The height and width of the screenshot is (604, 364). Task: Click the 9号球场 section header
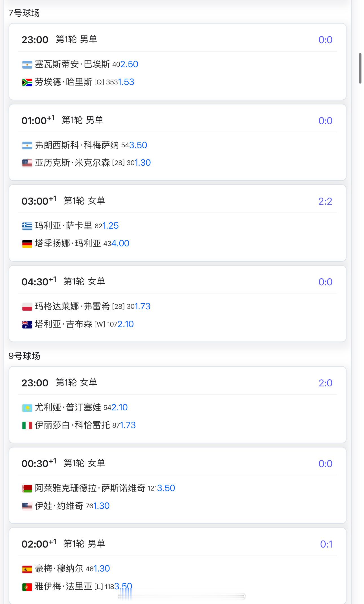[24, 356]
